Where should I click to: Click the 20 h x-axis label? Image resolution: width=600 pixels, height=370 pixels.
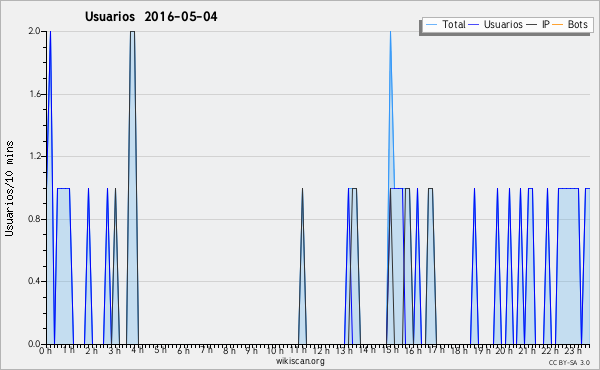point(505,351)
